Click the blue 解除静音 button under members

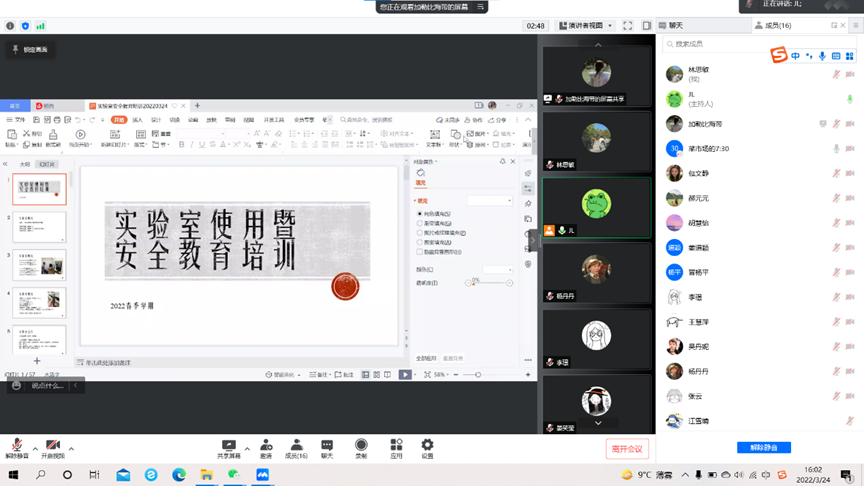click(x=763, y=447)
